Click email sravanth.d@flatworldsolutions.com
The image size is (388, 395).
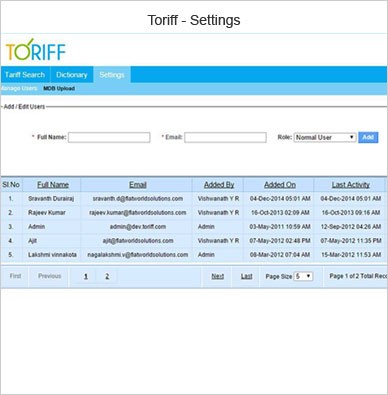138,199
